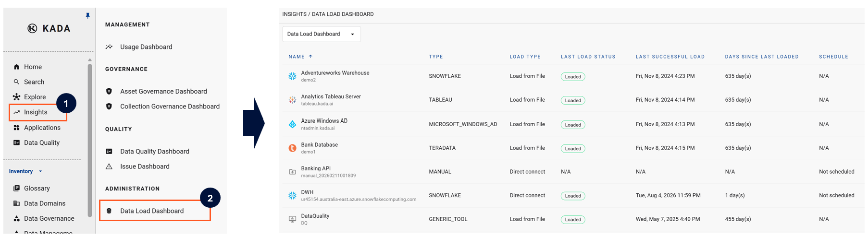Click the Azure icon beside Azure Windows AD
Viewport: 868px width, 237px height.
[292, 124]
